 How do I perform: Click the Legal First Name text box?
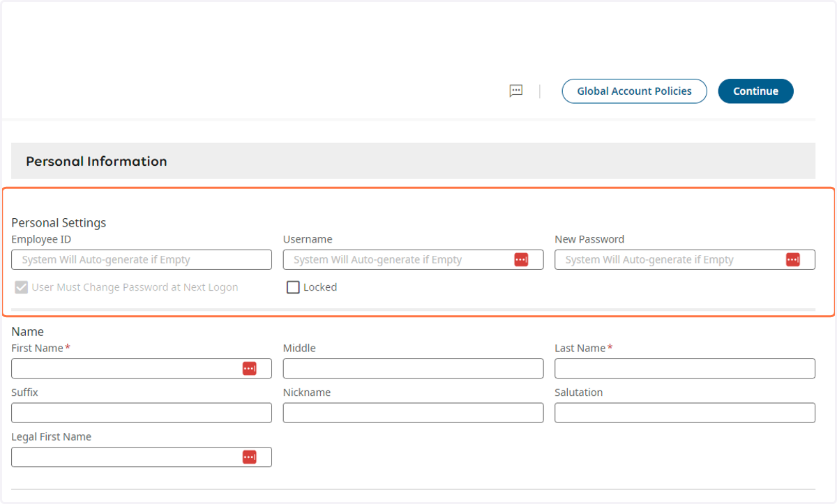[142, 457]
